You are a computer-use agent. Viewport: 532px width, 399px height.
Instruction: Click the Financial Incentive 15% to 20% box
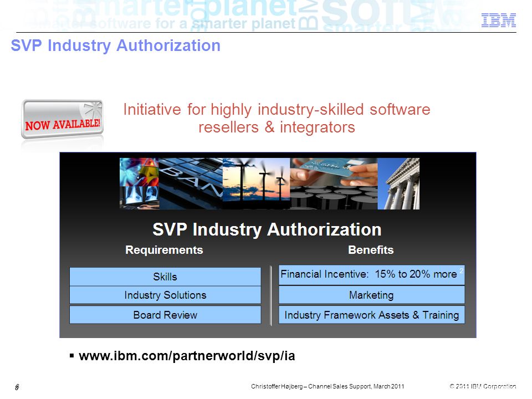[x=371, y=274]
